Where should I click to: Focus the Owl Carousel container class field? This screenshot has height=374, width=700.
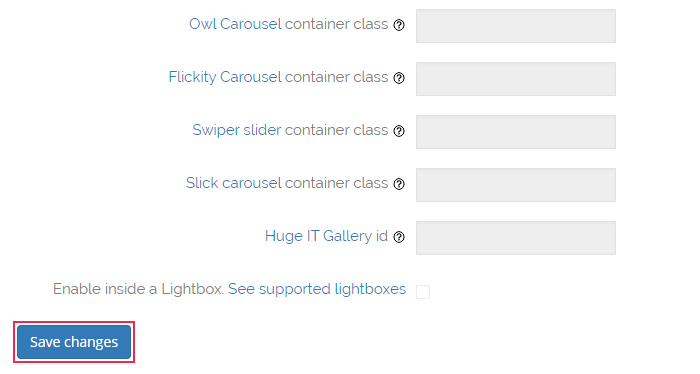tap(516, 26)
